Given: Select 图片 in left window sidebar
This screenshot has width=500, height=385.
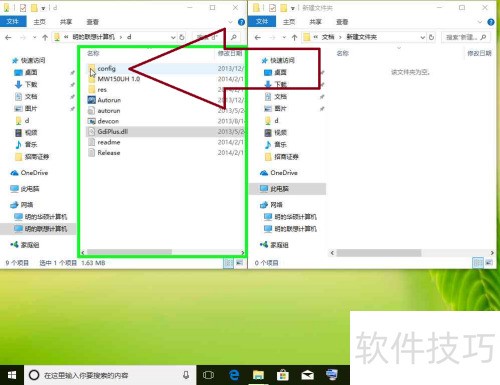Looking at the screenshot, I should click(x=31, y=109).
